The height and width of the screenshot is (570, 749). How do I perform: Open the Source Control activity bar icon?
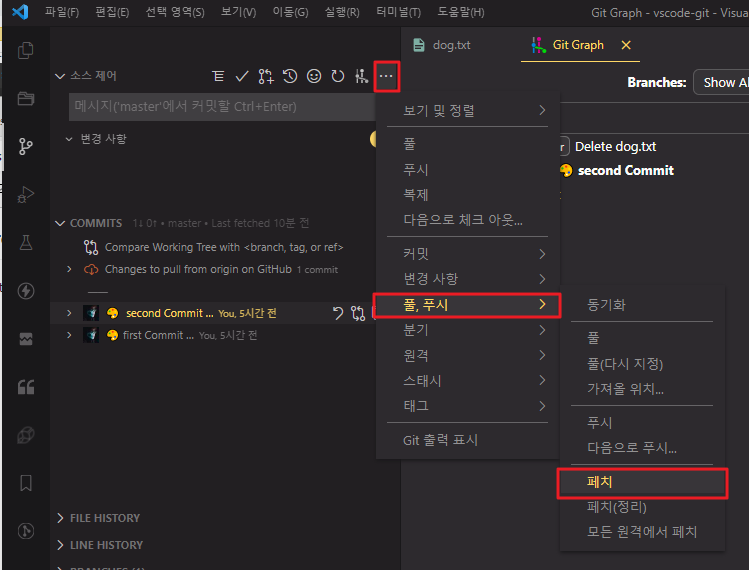(26, 146)
